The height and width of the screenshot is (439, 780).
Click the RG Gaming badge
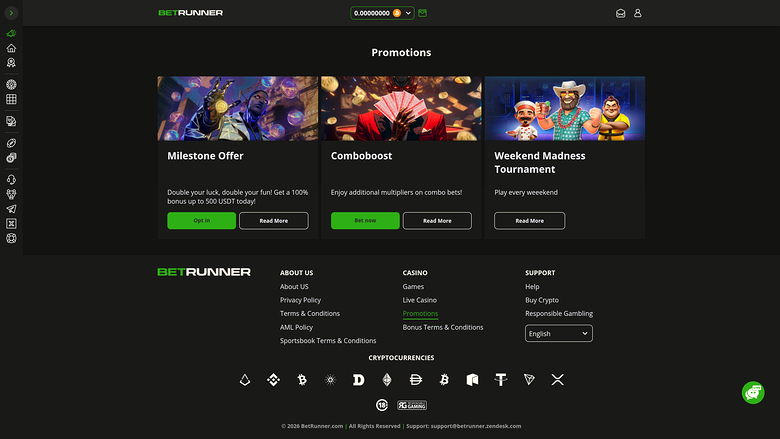pos(412,405)
